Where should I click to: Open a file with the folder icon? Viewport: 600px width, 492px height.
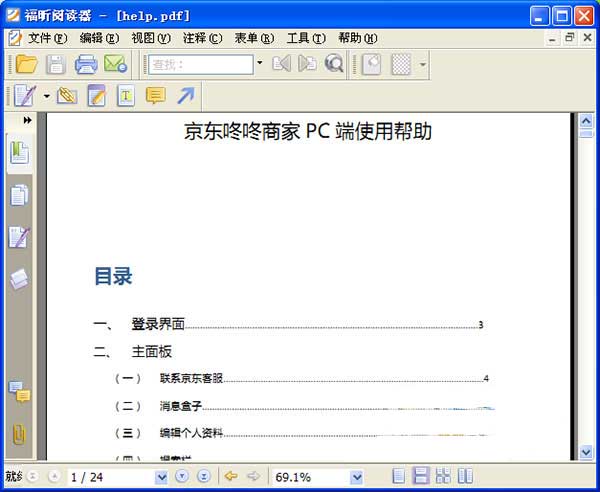point(26,64)
